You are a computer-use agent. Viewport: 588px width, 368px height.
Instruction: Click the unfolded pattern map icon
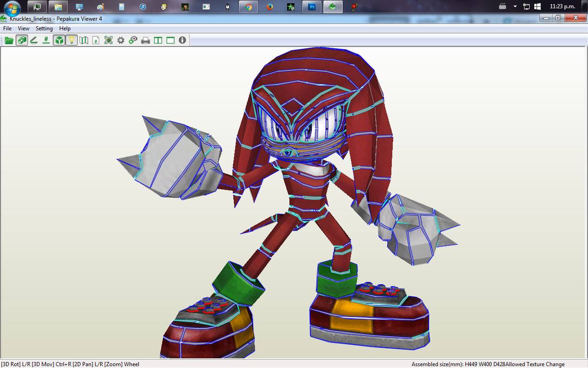point(84,40)
